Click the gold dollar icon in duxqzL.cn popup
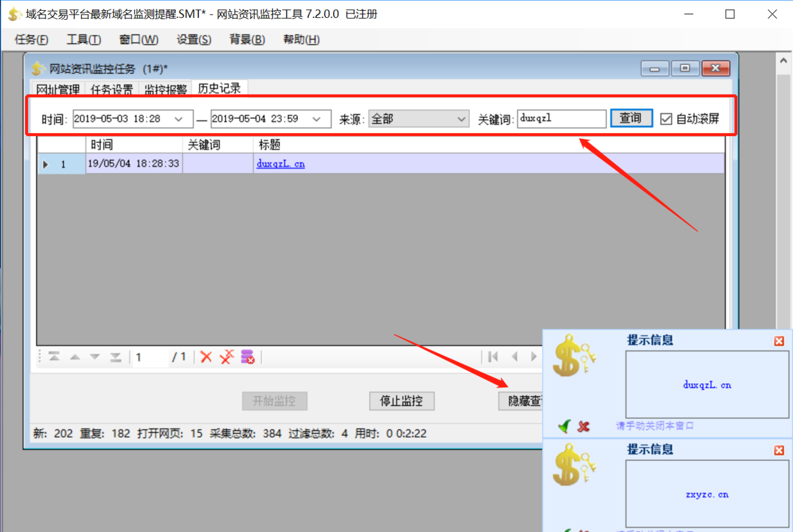Screen dimensions: 793x532 pos(574,356)
